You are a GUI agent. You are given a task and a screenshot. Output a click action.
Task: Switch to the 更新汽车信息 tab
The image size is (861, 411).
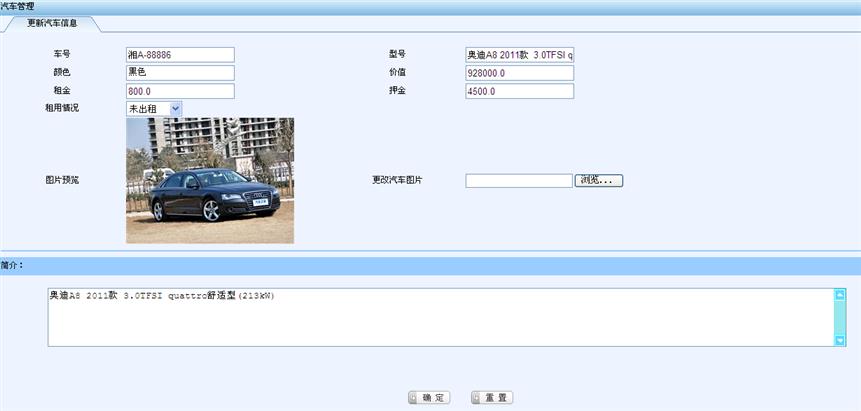point(53,24)
